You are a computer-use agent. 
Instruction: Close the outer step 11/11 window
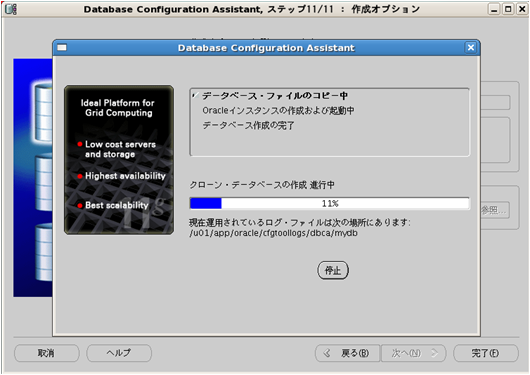point(522,9)
